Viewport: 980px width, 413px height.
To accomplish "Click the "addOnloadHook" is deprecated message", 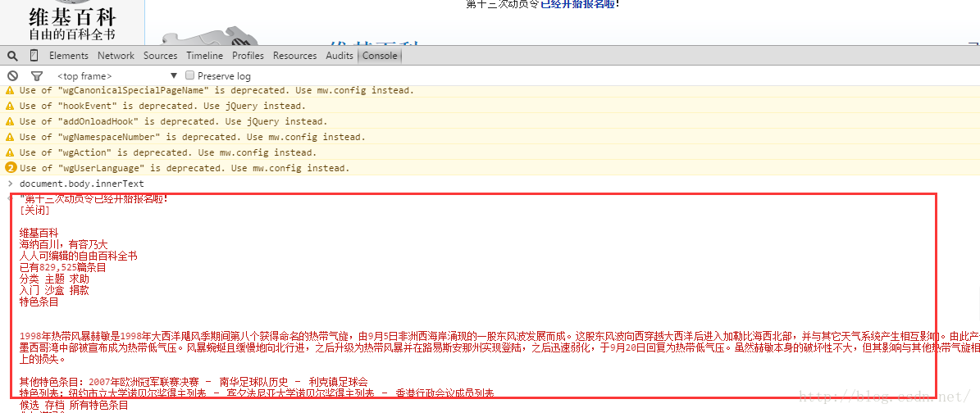I will (173, 122).
